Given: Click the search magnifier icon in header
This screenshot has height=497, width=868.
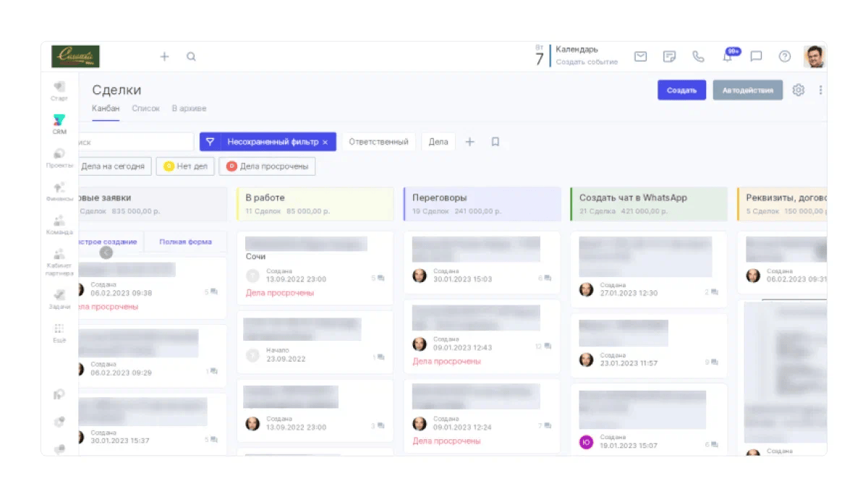Looking at the screenshot, I should 191,56.
